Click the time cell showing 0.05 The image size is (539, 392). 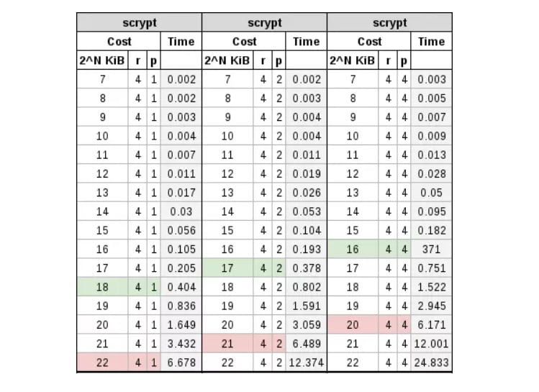click(x=432, y=193)
